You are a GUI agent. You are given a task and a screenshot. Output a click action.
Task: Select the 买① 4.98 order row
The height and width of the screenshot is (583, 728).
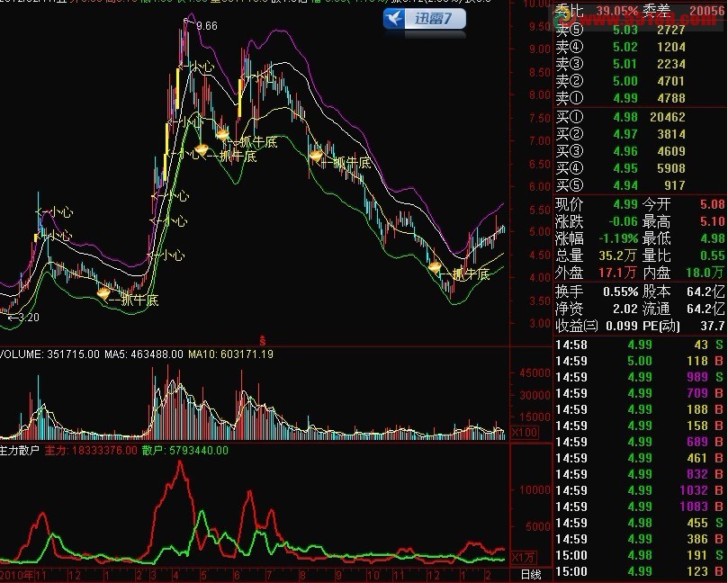tap(640, 117)
